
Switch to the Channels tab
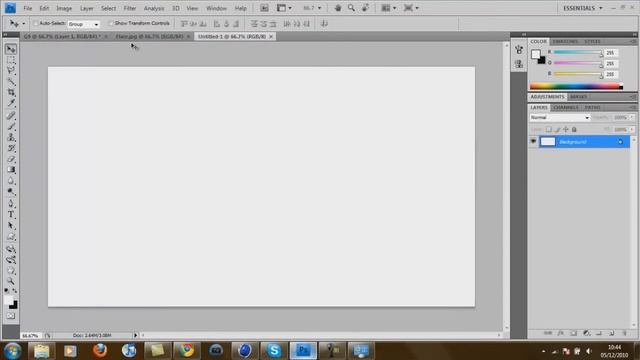coord(566,107)
